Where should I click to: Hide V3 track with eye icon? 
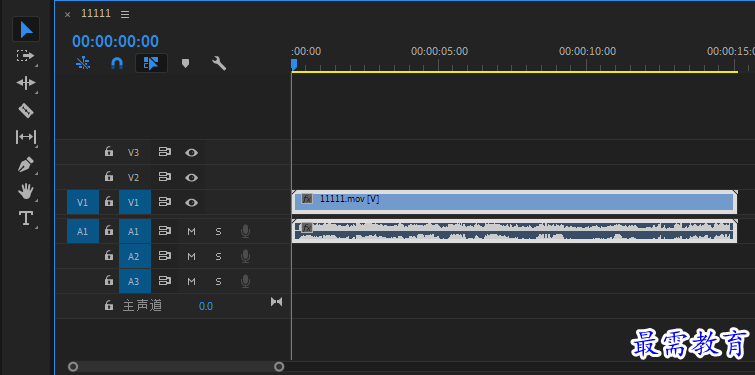(x=192, y=153)
